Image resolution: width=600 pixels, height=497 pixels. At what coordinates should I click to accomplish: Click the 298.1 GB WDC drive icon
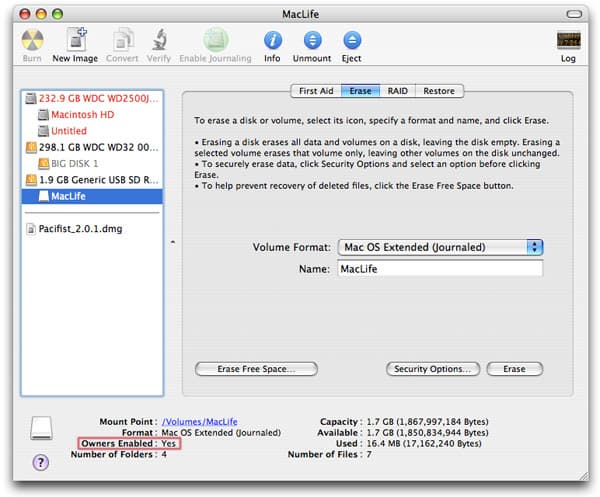pos(31,147)
